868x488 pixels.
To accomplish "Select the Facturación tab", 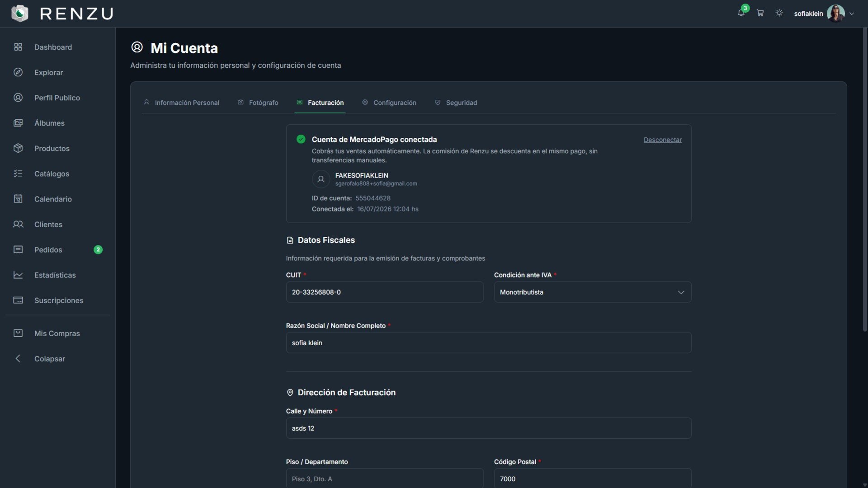I will [320, 103].
